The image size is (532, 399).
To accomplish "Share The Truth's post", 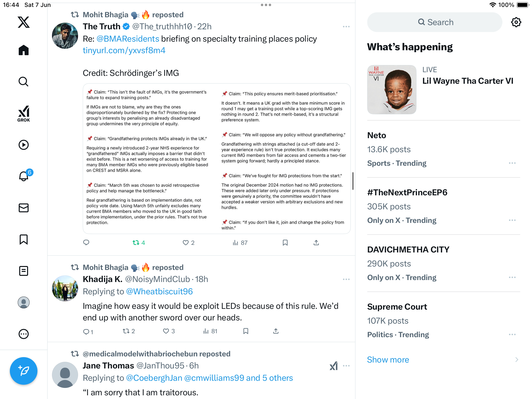I will point(316,243).
